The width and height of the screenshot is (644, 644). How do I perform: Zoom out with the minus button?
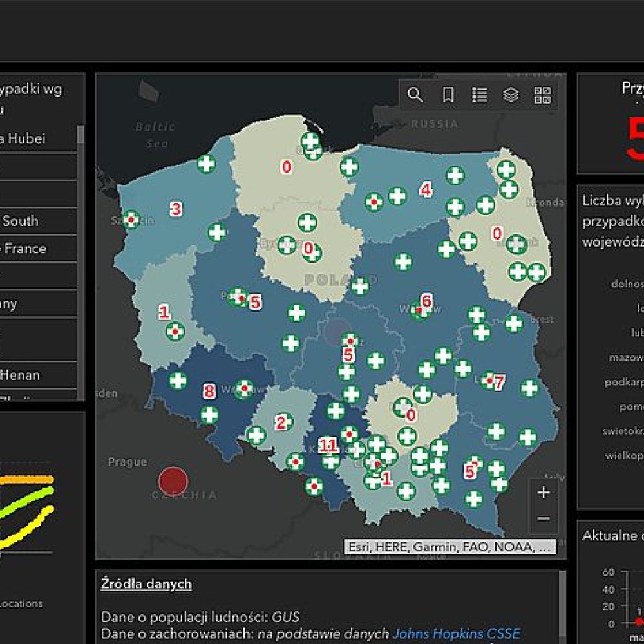(x=544, y=518)
